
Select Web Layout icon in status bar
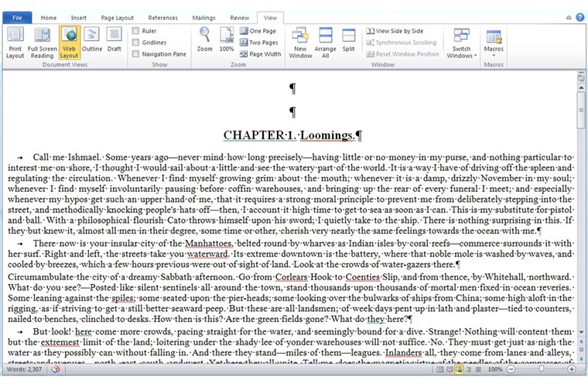pos(459,369)
